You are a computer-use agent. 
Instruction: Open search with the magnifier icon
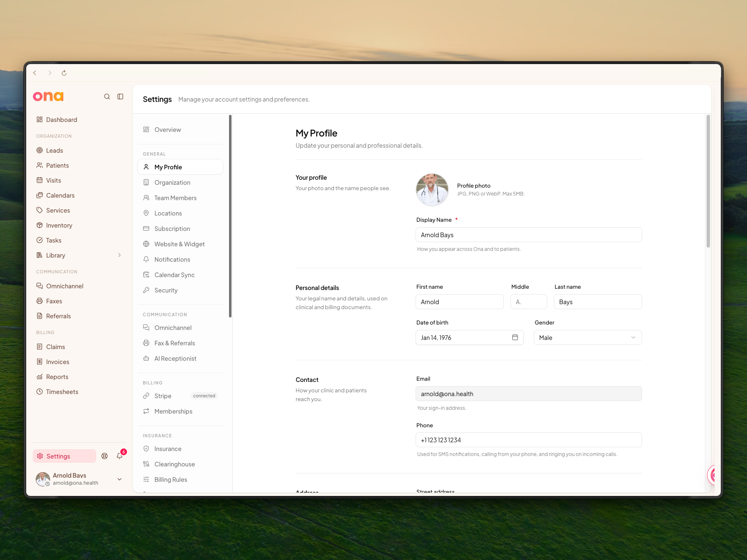pyautogui.click(x=107, y=97)
